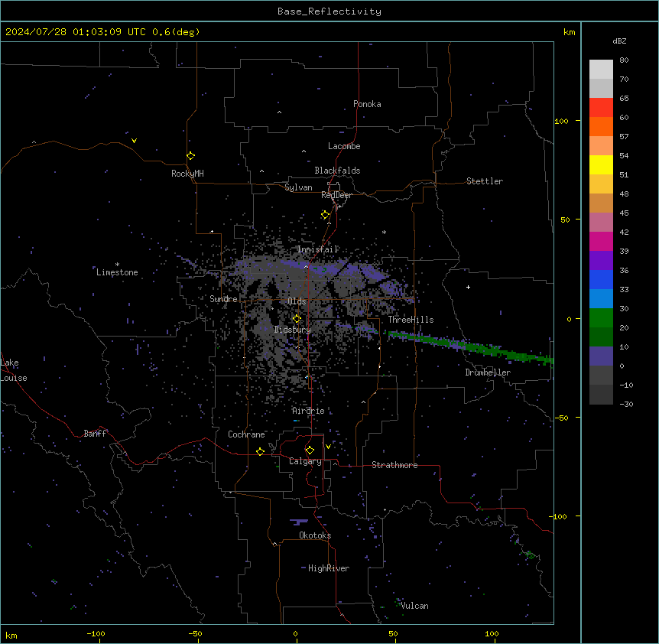This screenshot has width=659, height=644.
Task: Click the km unit label in the bottom left
Action: 11,635
